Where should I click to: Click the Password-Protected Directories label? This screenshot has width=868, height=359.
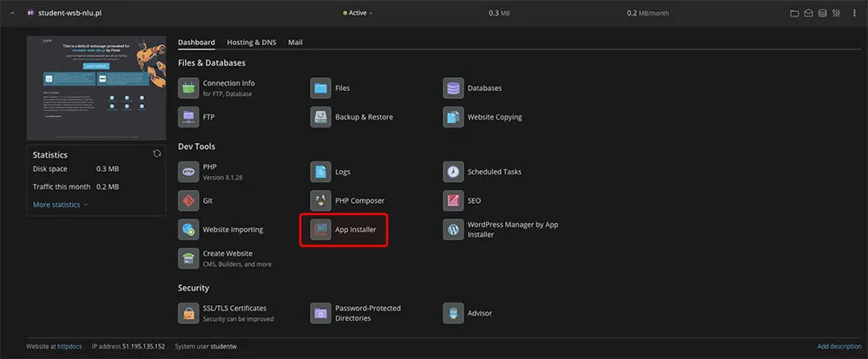(x=367, y=313)
